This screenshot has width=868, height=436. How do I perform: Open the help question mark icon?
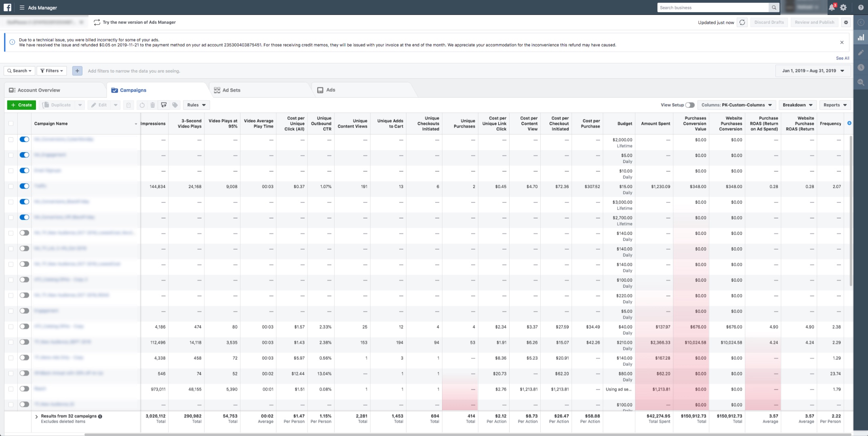click(861, 8)
